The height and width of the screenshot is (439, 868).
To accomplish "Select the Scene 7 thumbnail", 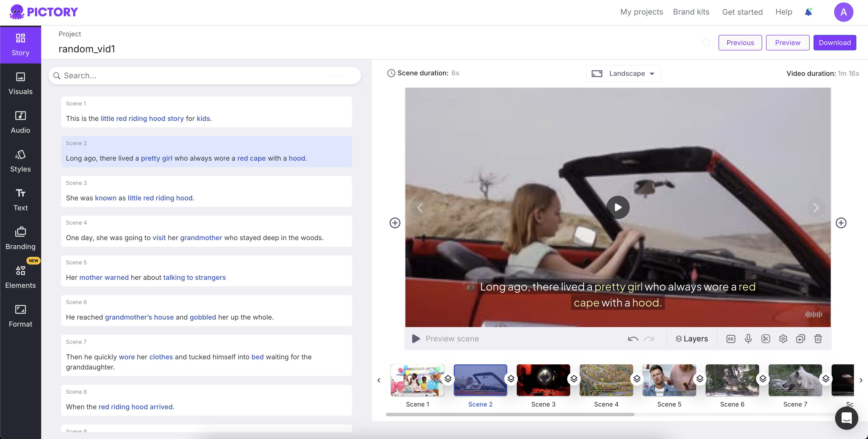I will (796, 380).
